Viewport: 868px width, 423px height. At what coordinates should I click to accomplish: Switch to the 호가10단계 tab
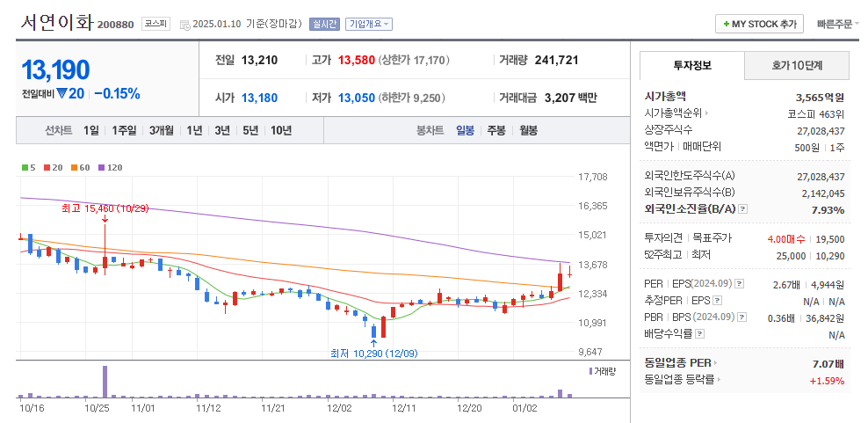797,65
